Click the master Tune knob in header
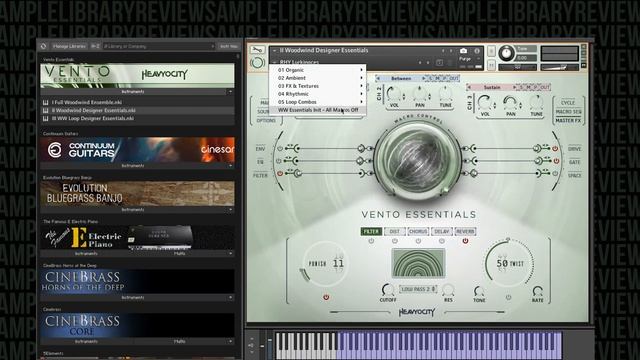 507,53
